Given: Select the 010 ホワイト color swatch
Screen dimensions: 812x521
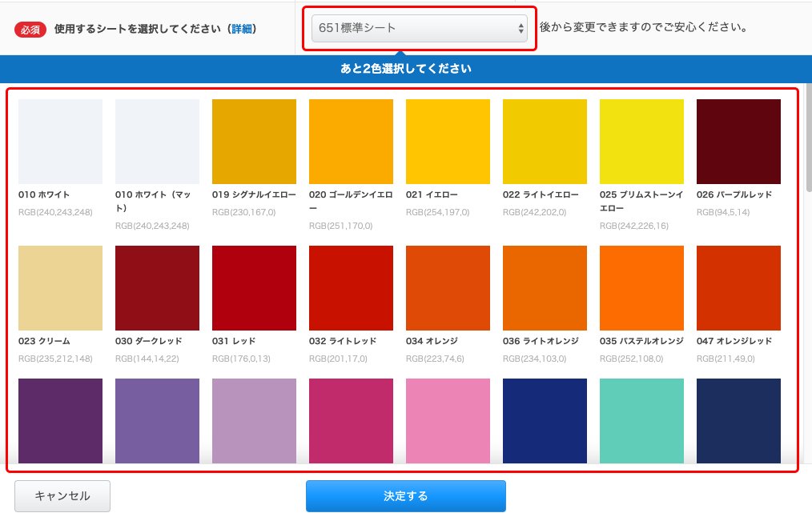Looking at the screenshot, I should (59, 140).
